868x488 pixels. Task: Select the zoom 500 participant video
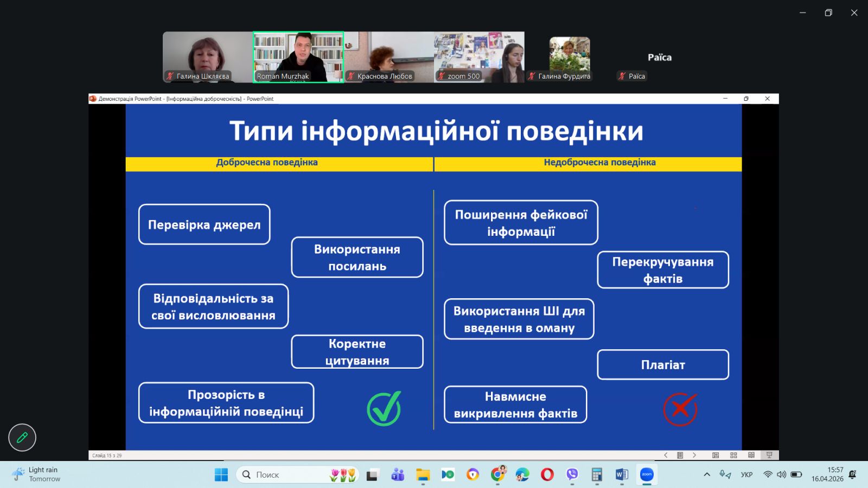(x=479, y=57)
